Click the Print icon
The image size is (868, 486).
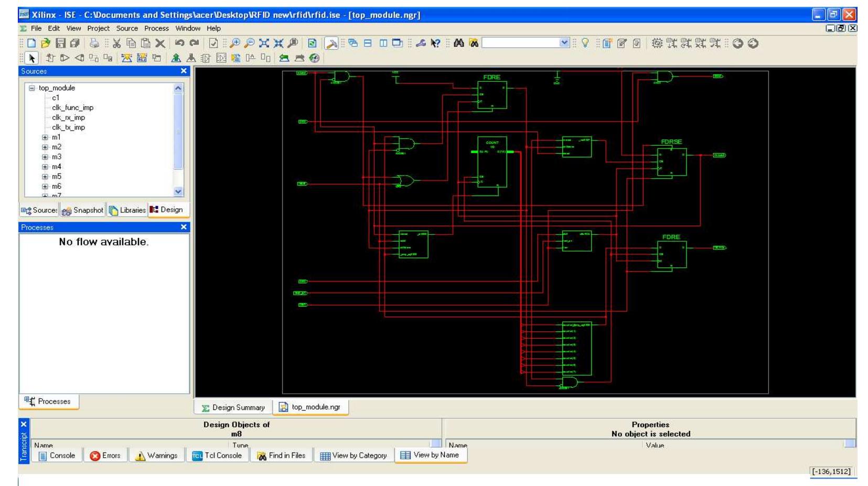[94, 44]
